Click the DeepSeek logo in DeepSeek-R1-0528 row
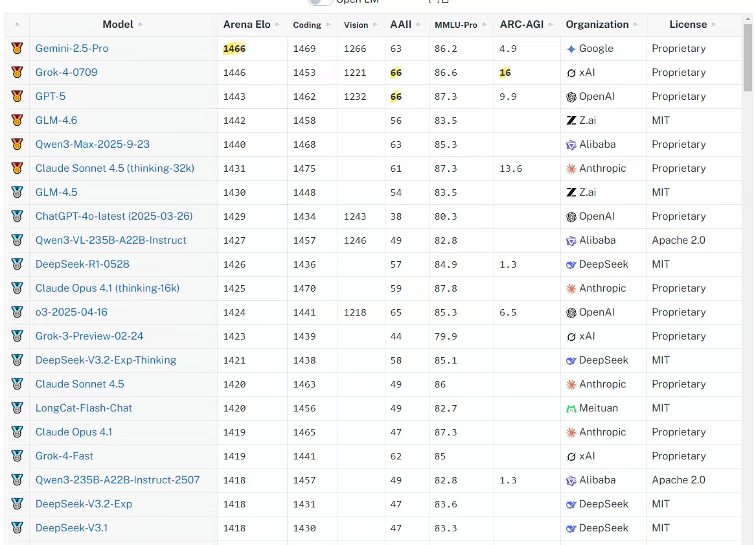This screenshot has height=545, width=756. point(571,264)
